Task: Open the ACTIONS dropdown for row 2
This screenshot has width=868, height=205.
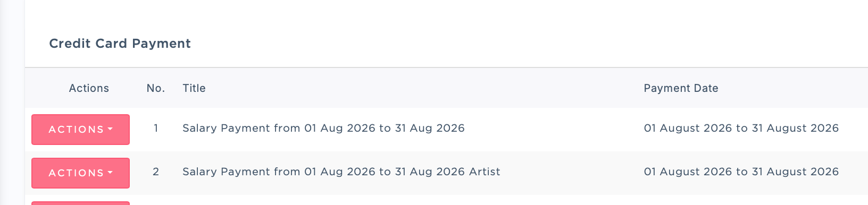Action: point(80,173)
